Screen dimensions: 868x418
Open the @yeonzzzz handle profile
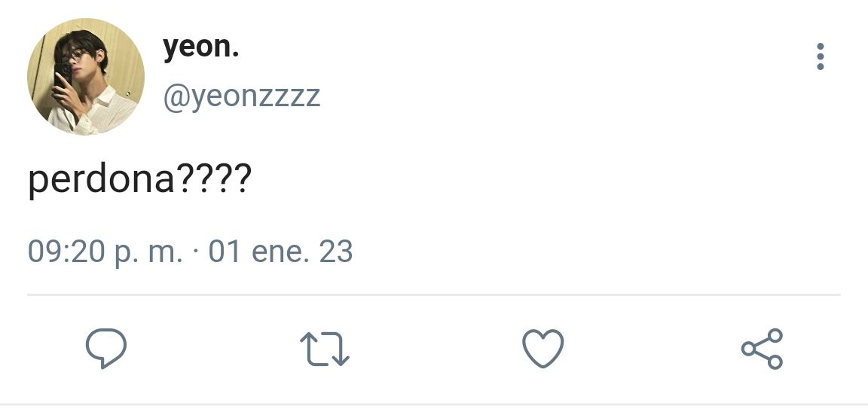pos(242,97)
